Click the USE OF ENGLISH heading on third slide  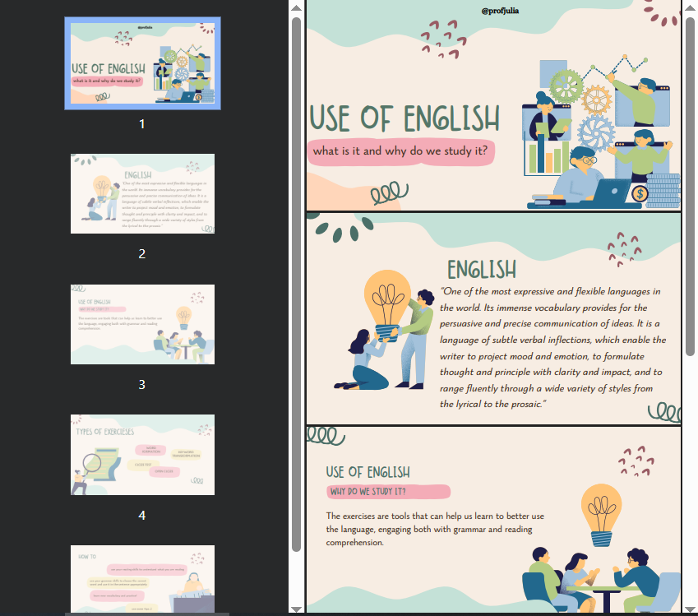click(x=367, y=472)
